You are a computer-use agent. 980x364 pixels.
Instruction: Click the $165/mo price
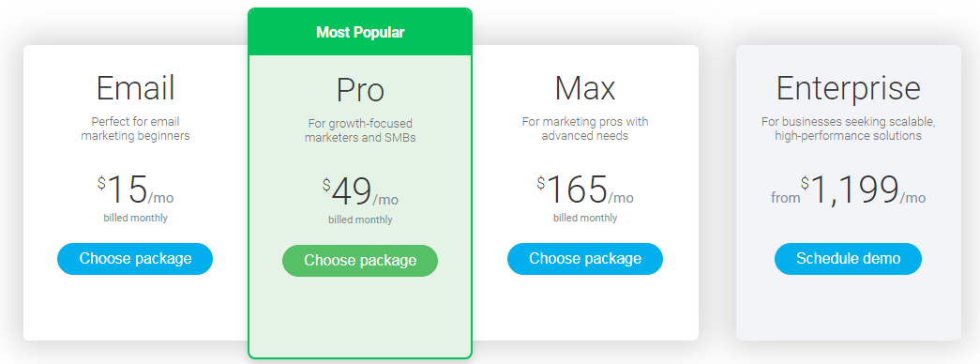point(585,190)
